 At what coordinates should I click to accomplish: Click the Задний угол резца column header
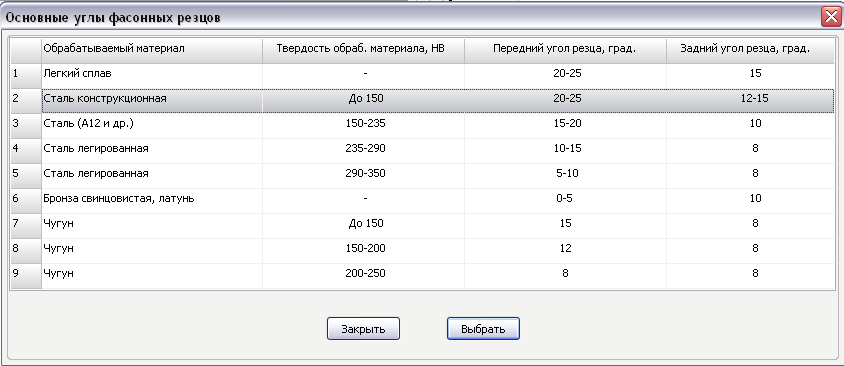(x=750, y=50)
